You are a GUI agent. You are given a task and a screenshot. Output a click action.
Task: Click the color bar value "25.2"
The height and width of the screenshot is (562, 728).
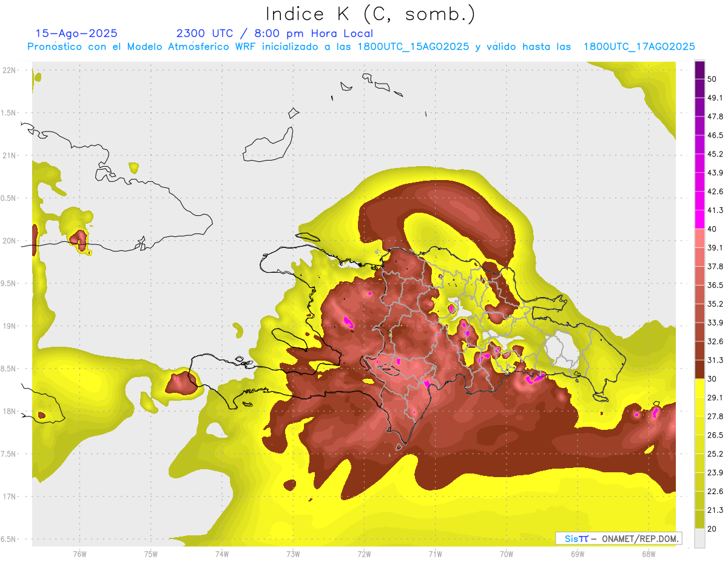715,453
